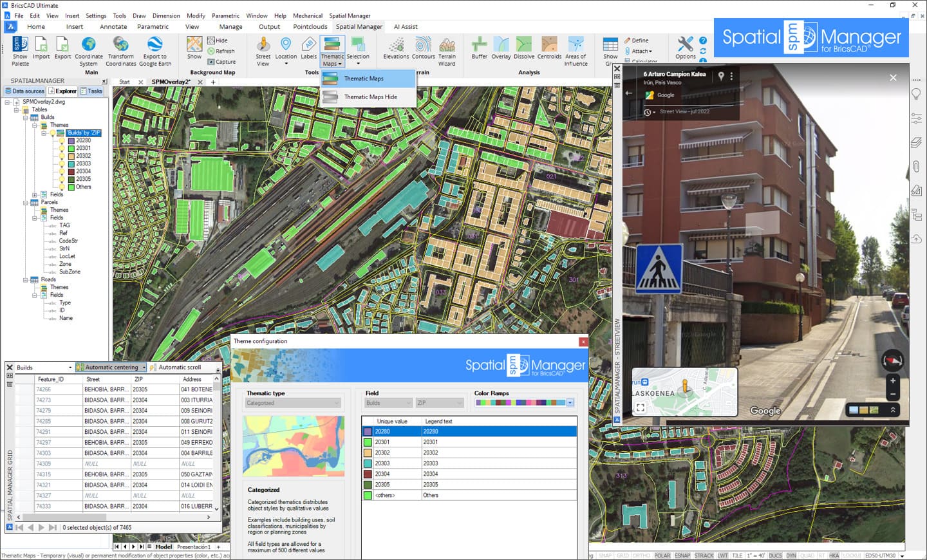
Task: Zoom in the Street View
Action: click(893, 381)
